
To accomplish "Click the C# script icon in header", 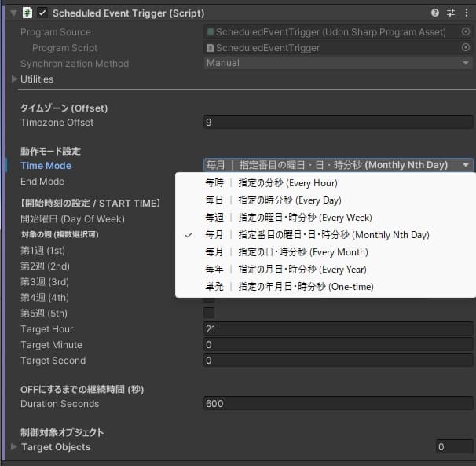I will pos(27,13).
